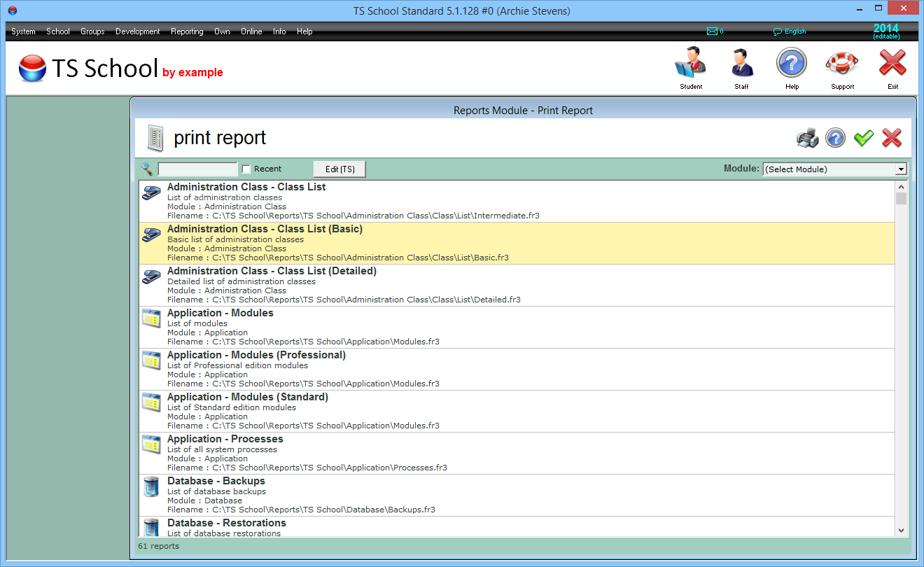Screen dimensions: 924x567
Task: Click database icon of Database - Restorations
Action: pyautogui.click(x=151, y=527)
